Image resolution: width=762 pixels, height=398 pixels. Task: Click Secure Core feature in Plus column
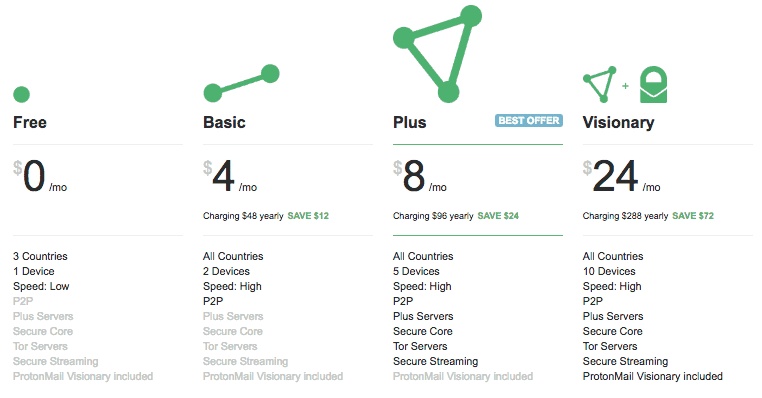(x=423, y=331)
